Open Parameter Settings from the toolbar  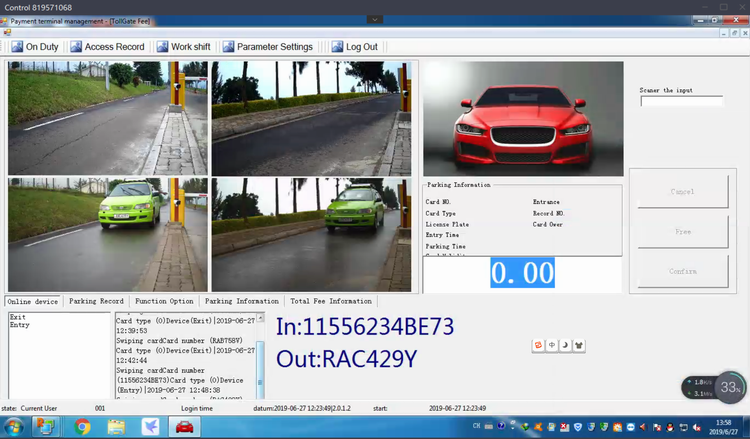click(268, 47)
